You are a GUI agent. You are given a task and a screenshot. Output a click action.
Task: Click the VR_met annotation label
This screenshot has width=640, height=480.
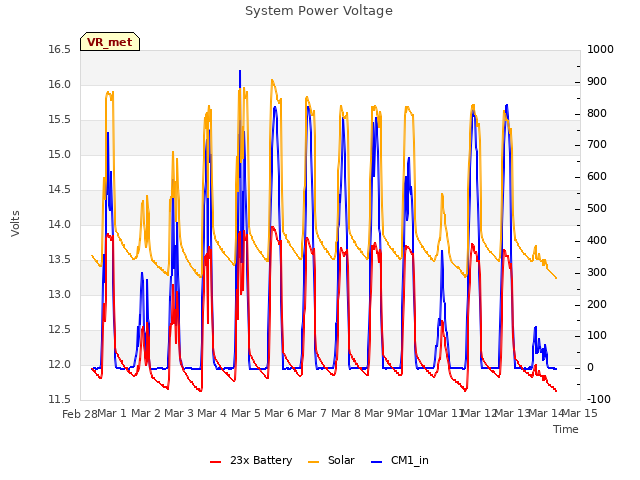point(110,42)
